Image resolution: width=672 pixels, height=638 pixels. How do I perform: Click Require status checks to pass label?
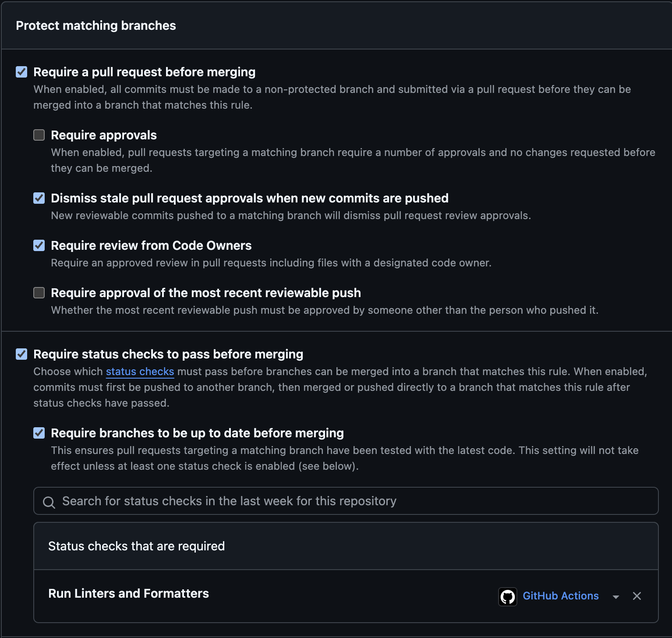coord(168,354)
